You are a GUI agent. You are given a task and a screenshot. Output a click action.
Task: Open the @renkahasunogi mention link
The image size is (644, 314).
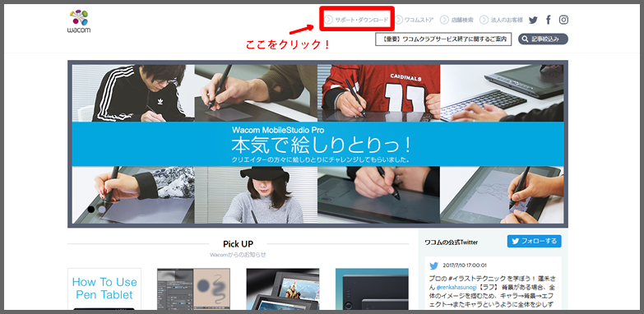click(x=456, y=287)
